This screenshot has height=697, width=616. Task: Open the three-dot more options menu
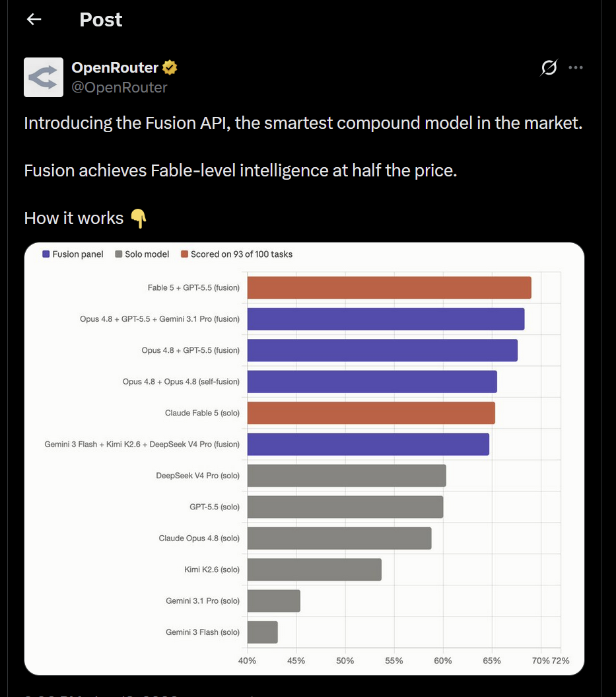click(x=576, y=67)
